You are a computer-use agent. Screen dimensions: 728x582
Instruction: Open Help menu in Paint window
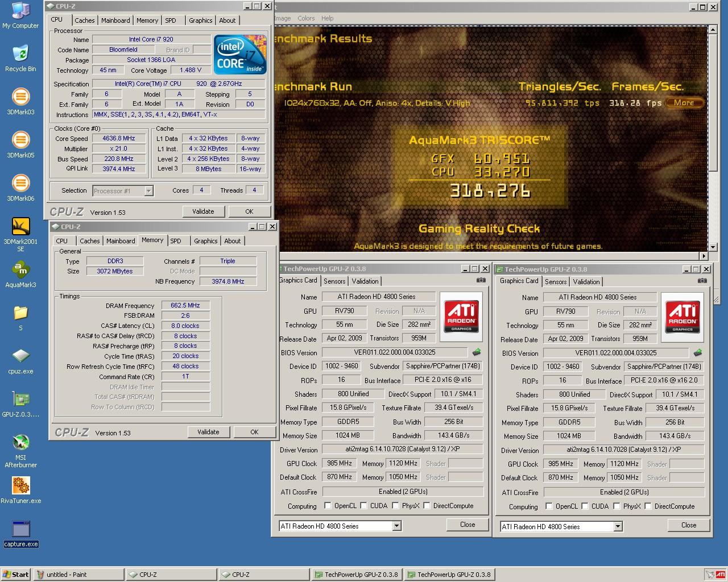pyautogui.click(x=327, y=18)
